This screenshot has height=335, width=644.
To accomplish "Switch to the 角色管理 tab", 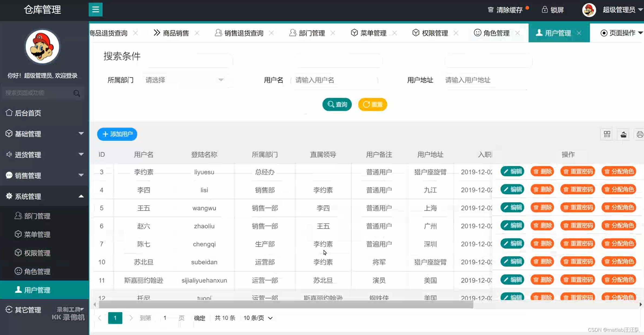I will pyautogui.click(x=492, y=33).
